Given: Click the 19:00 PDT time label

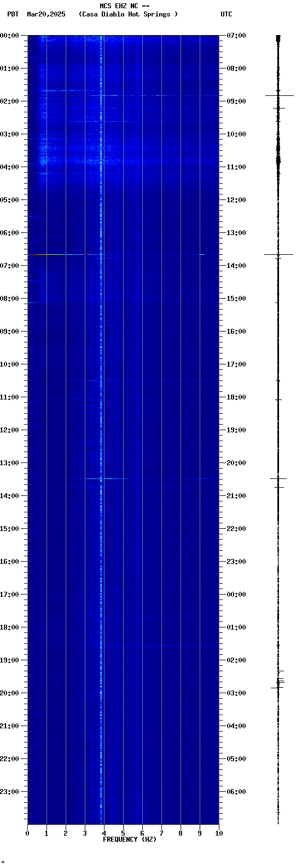Looking at the screenshot, I should [x=10, y=660].
